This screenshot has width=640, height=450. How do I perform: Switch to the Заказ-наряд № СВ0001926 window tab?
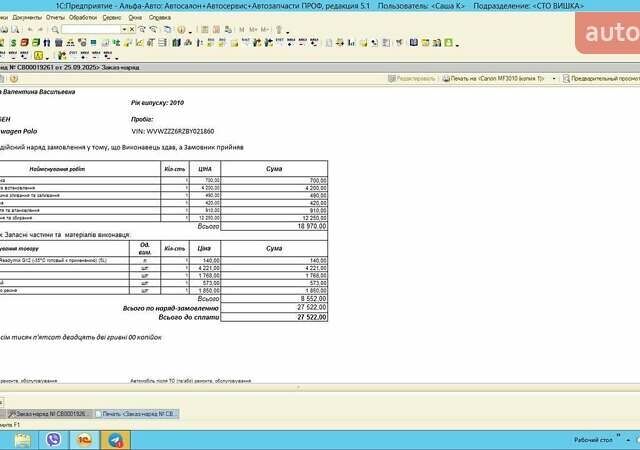pyautogui.click(x=47, y=412)
